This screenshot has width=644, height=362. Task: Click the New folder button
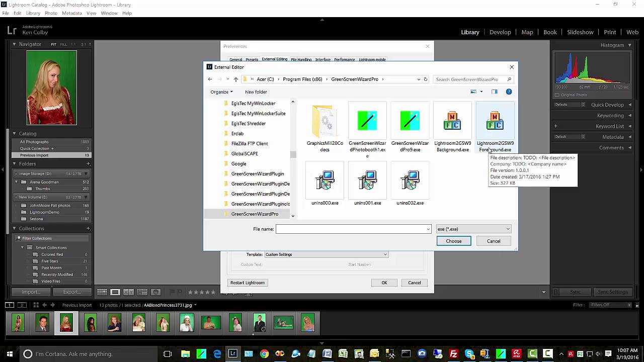[x=256, y=92]
